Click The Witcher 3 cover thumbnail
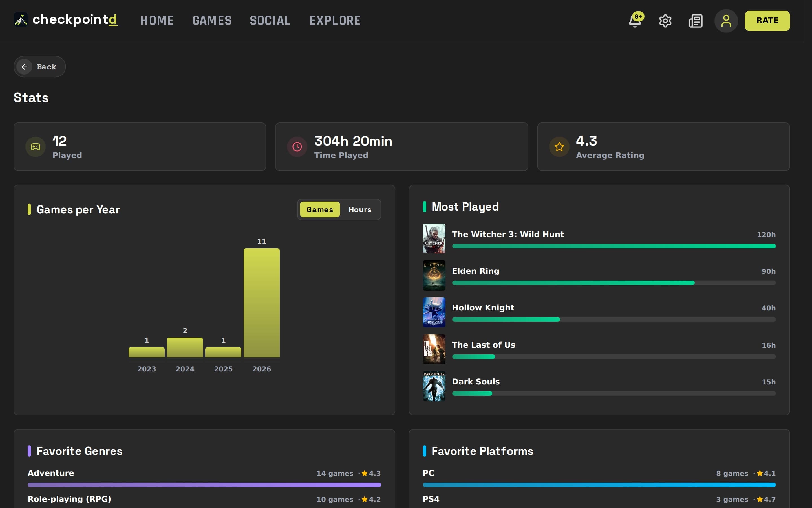This screenshot has height=508, width=812. pos(434,238)
